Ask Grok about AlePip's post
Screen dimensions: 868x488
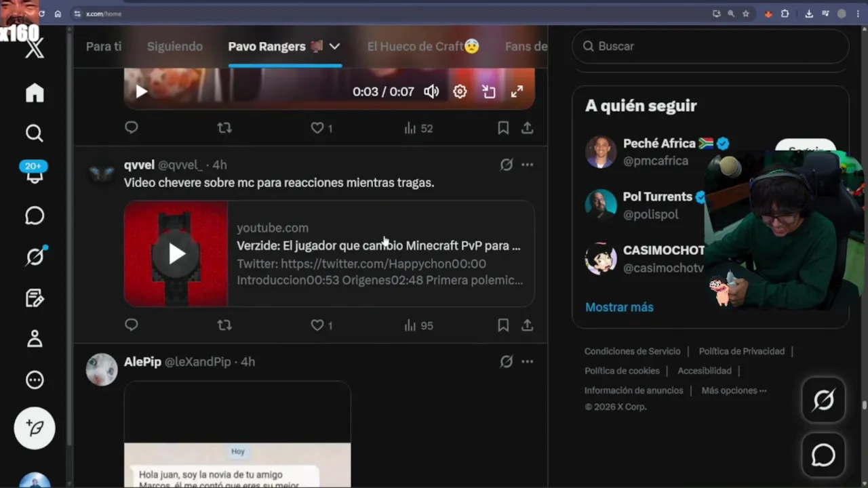507,362
